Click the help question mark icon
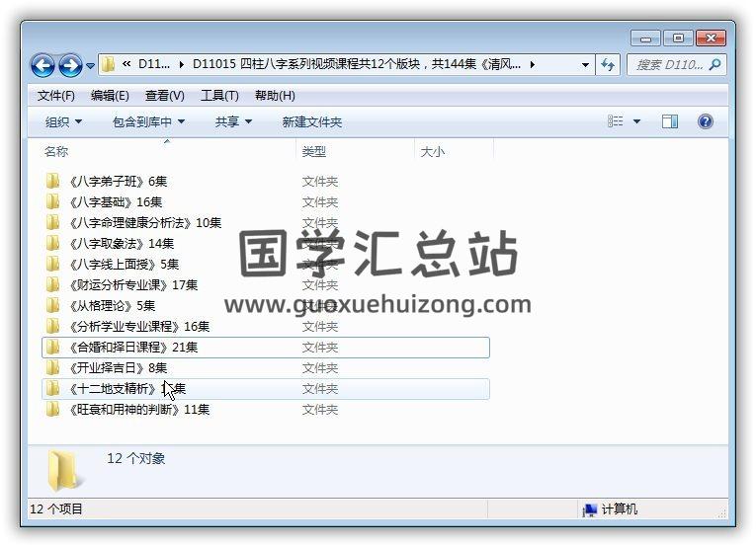This screenshot has height=547, width=756. coord(705,121)
